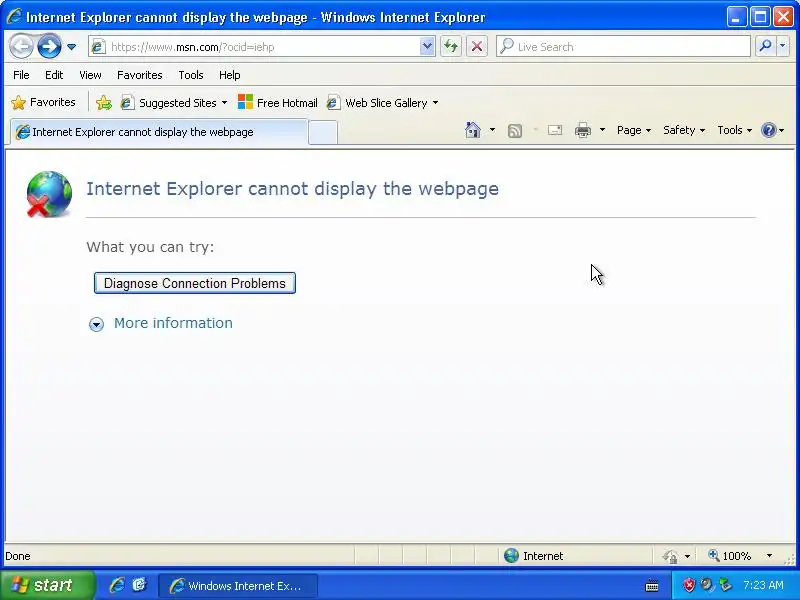Open the Tools menu in menu bar
800x600 pixels.
(191, 75)
